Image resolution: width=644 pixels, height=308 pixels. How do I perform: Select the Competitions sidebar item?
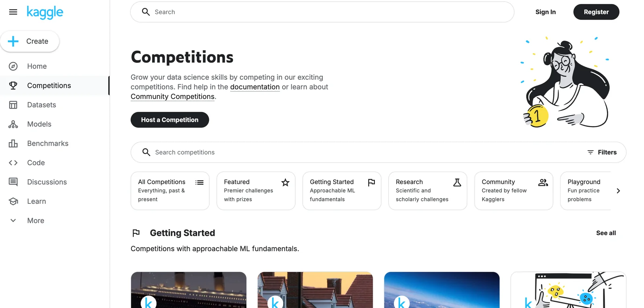click(49, 86)
